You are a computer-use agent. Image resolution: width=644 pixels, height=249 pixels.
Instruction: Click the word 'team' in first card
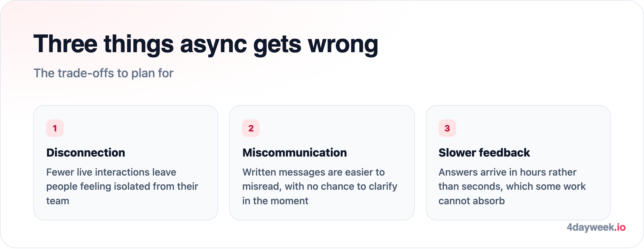coord(58,201)
